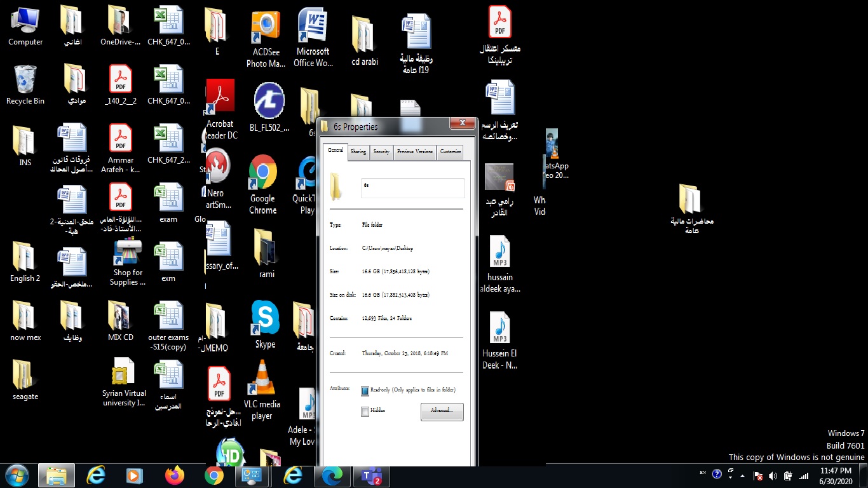Switch to the Sharing tab
Screen dimensions: 868x488
click(x=358, y=152)
